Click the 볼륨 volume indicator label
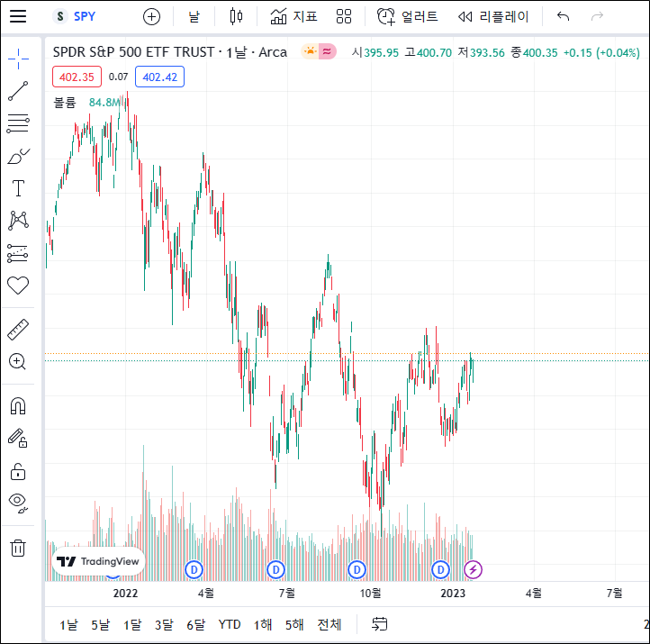Viewport: 650px width, 644px height. pos(65,103)
